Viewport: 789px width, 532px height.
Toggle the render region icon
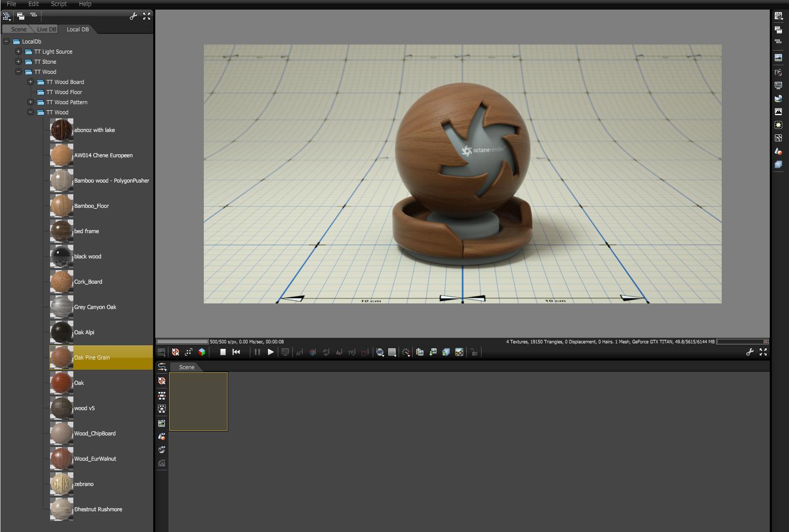coord(366,352)
